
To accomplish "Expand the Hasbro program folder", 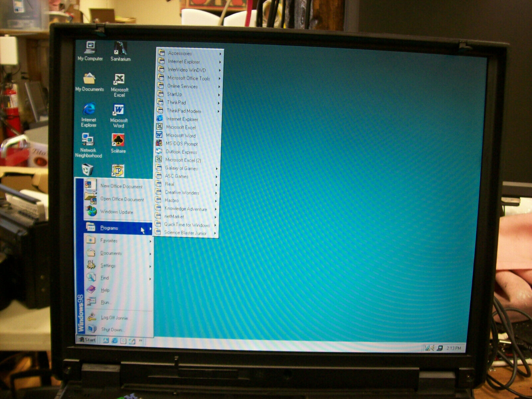I will click(x=187, y=200).
